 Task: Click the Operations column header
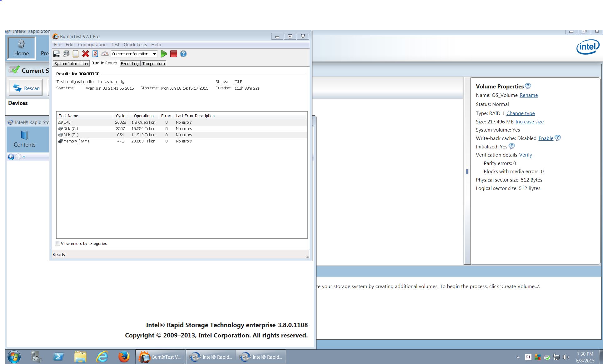pos(144,116)
